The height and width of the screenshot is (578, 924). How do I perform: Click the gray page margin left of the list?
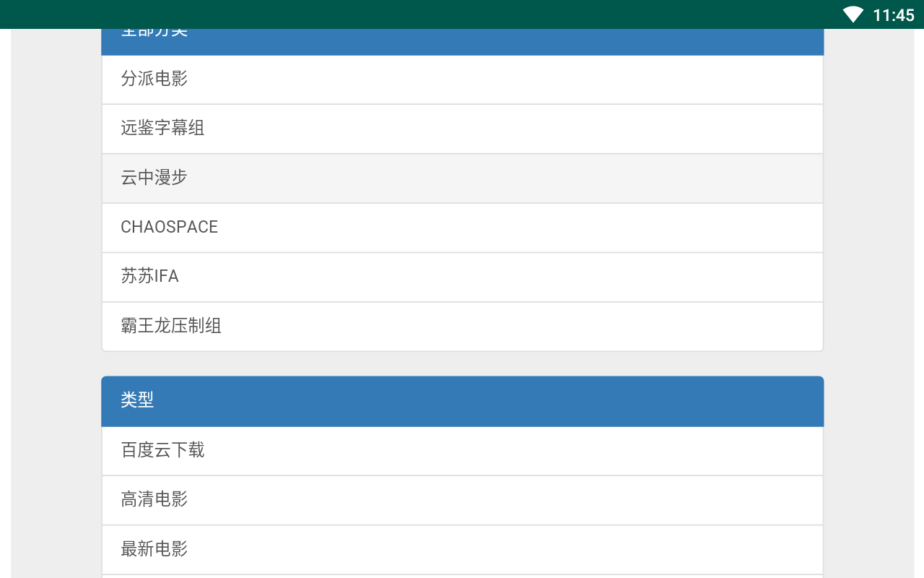point(56,303)
